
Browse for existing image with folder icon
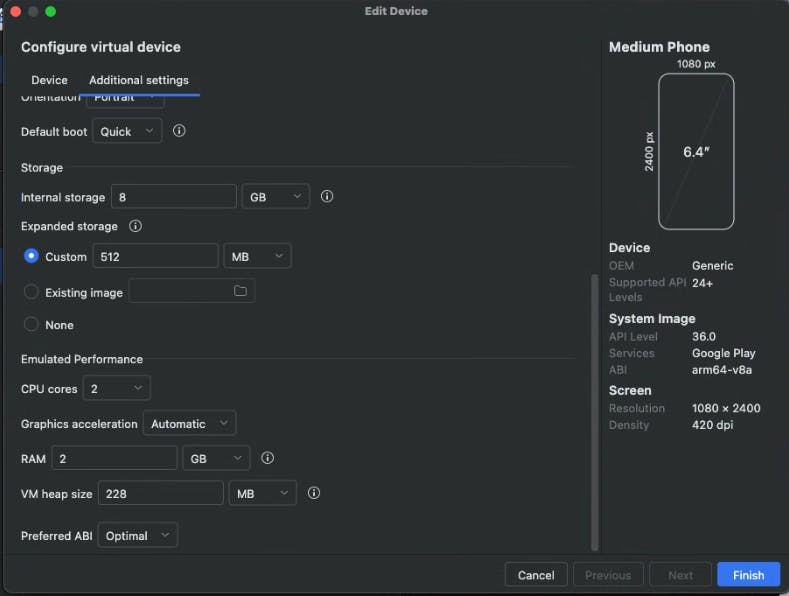[240, 291]
